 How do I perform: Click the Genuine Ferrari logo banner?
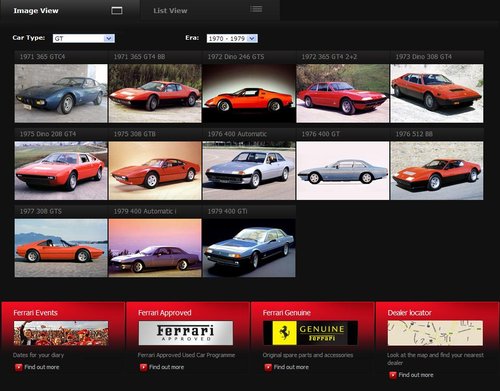pyautogui.click(x=310, y=333)
